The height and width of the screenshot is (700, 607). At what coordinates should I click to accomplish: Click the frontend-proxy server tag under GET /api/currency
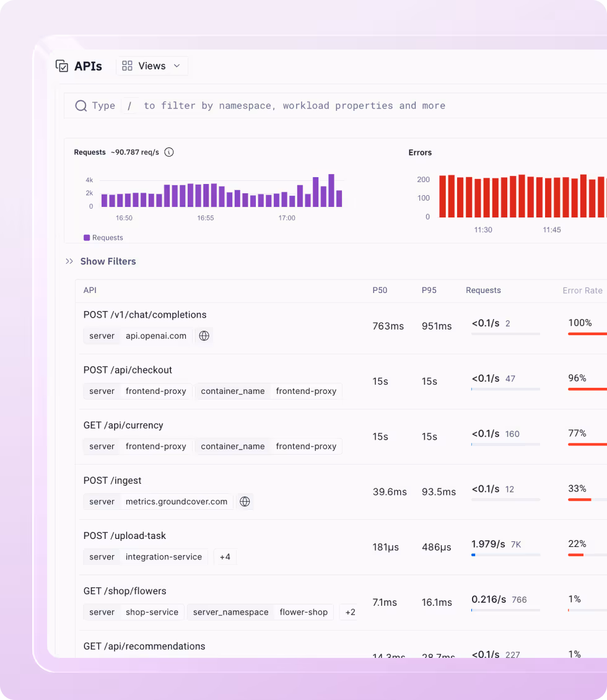click(x=155, y=446)
